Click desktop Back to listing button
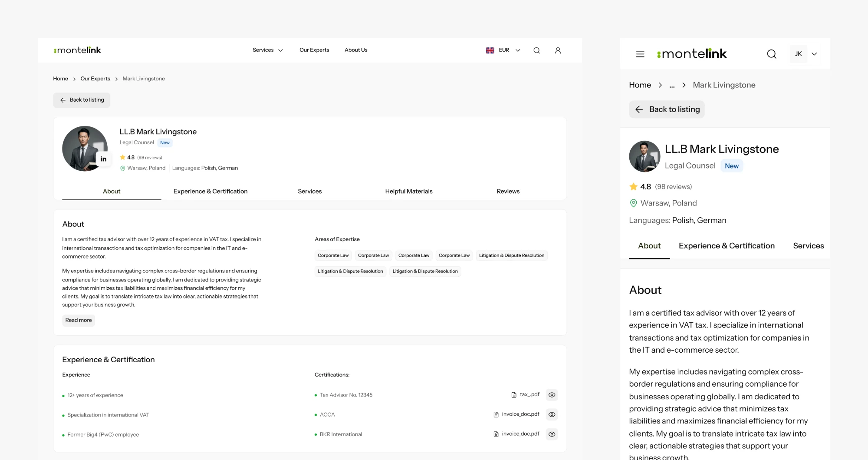868x460 pixels. tap(82, 100)
